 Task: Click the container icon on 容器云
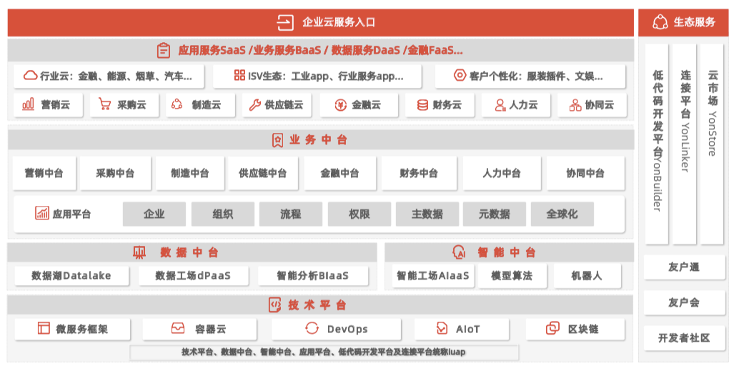(x=178, y=328)
